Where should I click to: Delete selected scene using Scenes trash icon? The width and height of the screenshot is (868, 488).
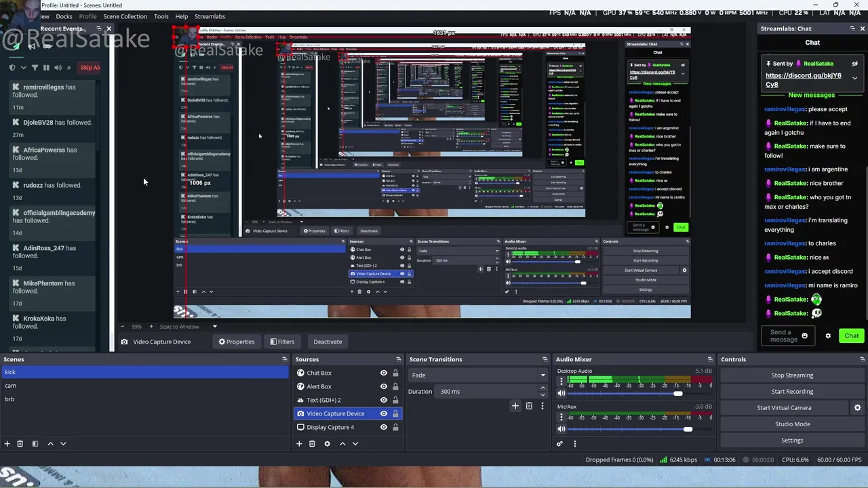point(20,443)
